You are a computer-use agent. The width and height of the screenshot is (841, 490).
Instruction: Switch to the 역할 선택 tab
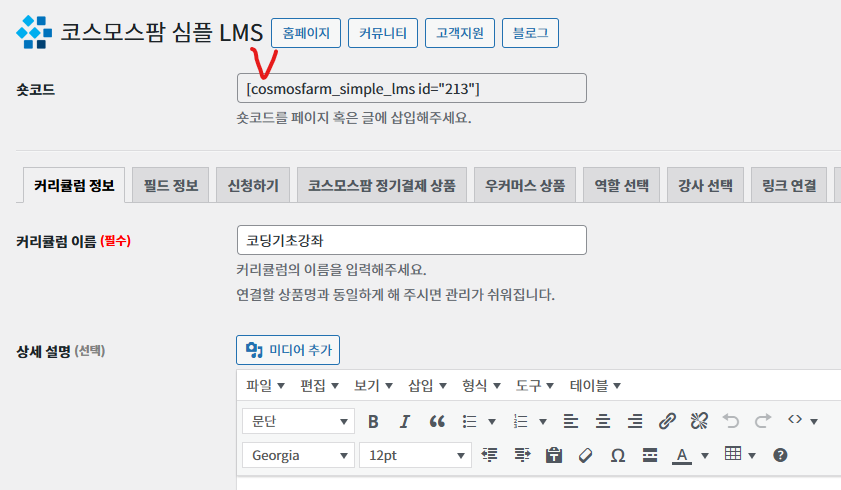(622, 185)
